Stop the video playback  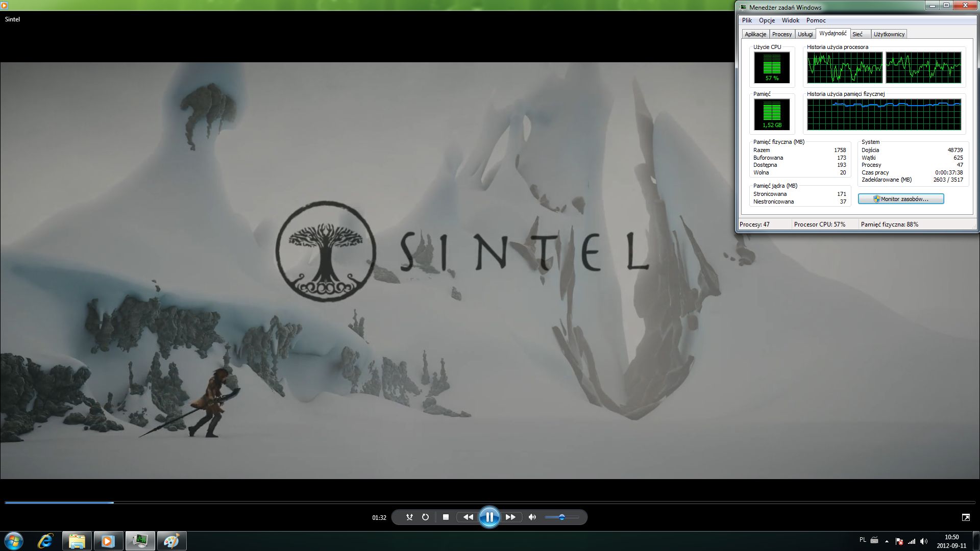[x=446, y=517]
